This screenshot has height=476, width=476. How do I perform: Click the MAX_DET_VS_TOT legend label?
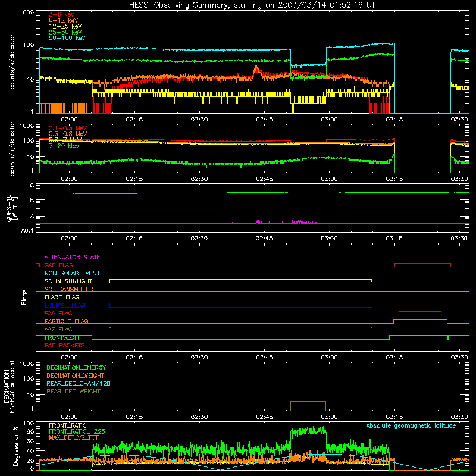click(74, 437)
